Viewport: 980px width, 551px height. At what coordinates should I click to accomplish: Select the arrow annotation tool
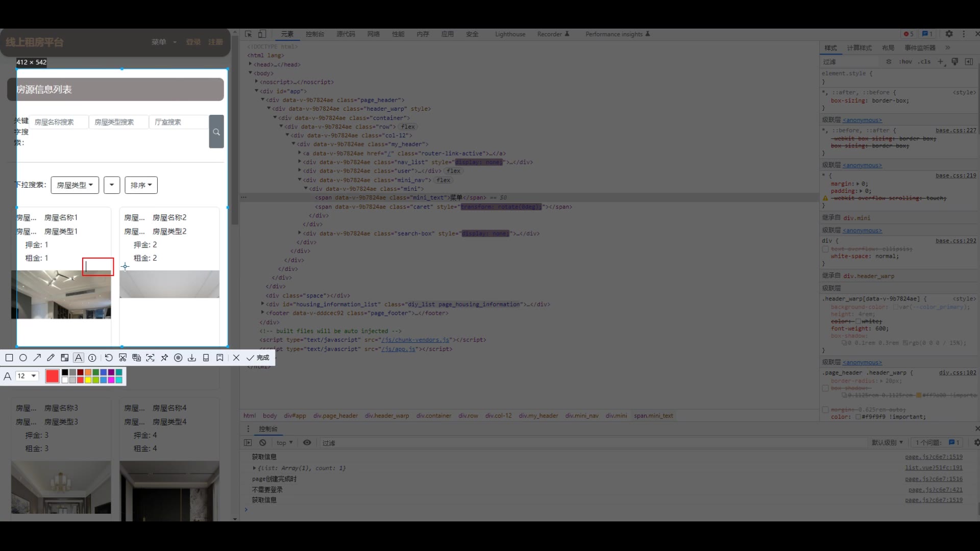[37, 358]
